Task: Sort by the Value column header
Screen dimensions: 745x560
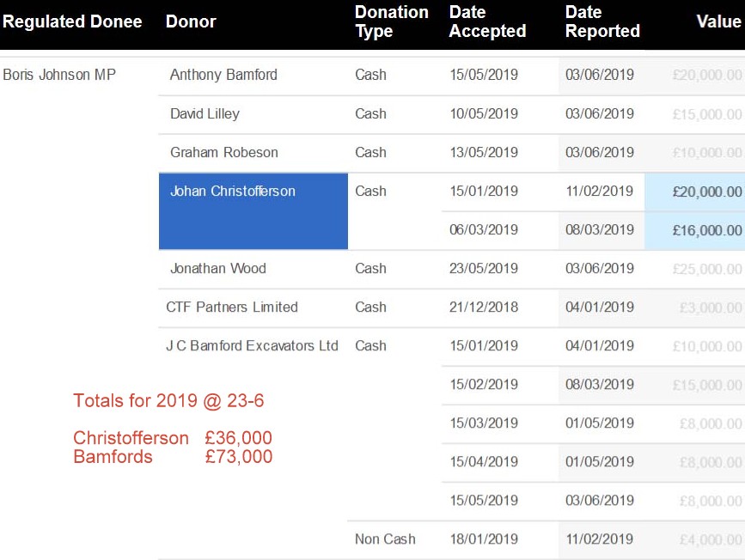Action: coord(718,21)
